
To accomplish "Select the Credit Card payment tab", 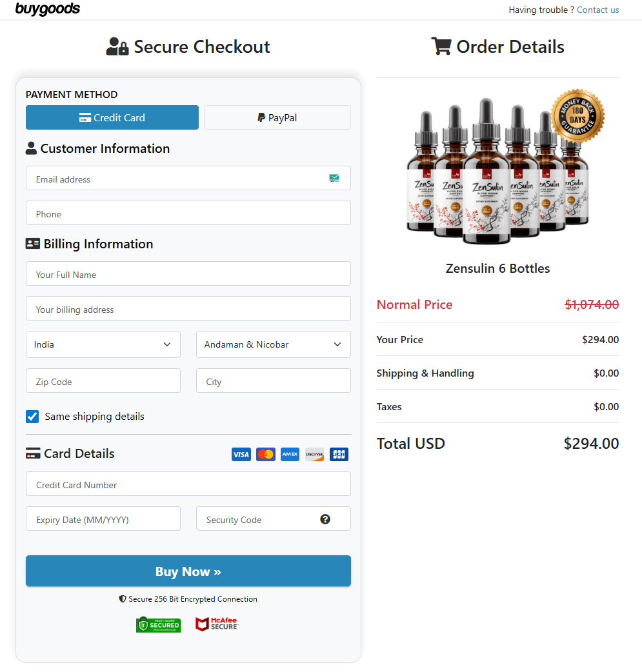I will pyautogui.click(x=112, y=117).
